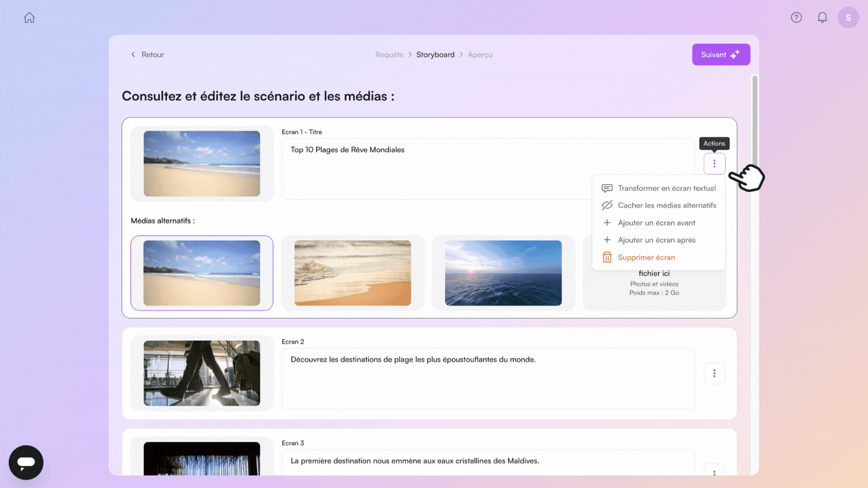Image resolution: width=868 pixels, height=488 pixels.
Task: Go to Requête breadcrumb step
Action: tap(389, 55)
